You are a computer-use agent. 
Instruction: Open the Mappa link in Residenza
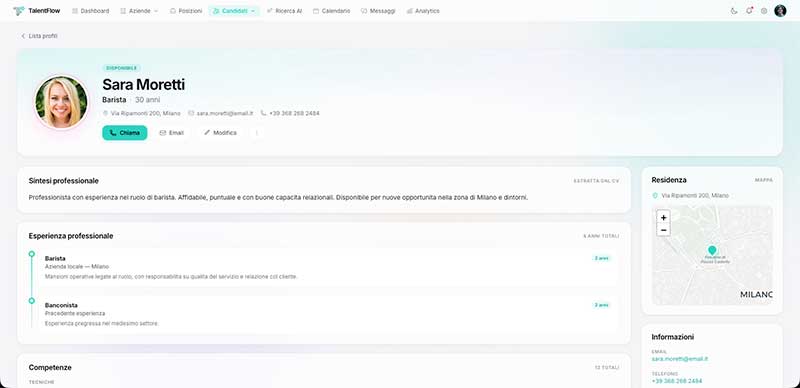[x=764, y=180]
